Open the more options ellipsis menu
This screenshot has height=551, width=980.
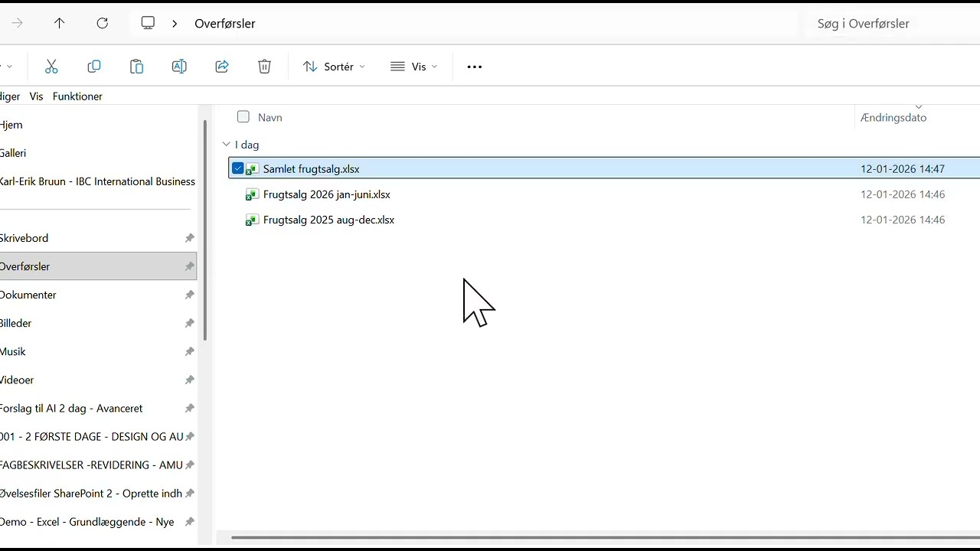pos(475,67)
